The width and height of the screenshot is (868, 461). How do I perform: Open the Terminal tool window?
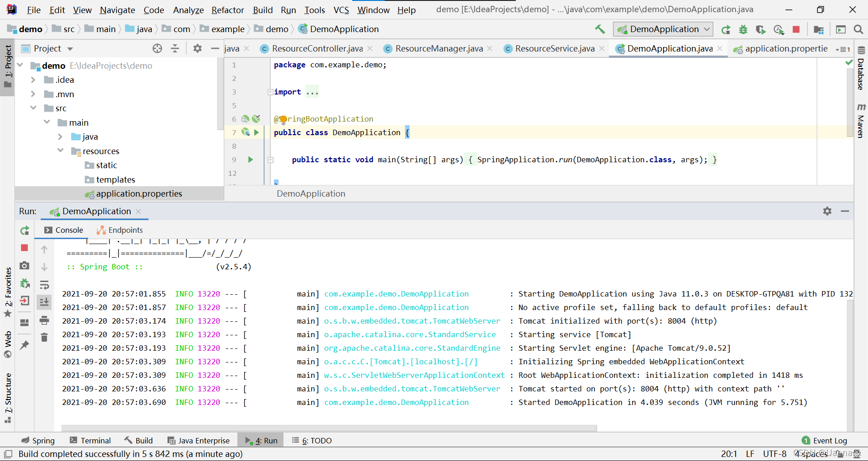pyautogui.click(x=90, y=441)
